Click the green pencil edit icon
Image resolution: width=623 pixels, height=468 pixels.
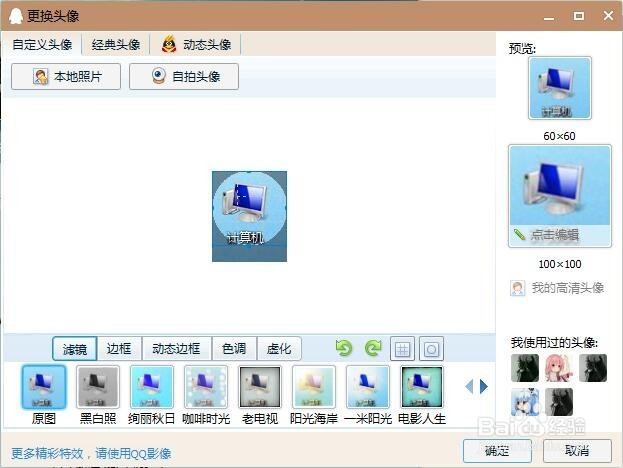pyautogui.click(x=519, y=235)
